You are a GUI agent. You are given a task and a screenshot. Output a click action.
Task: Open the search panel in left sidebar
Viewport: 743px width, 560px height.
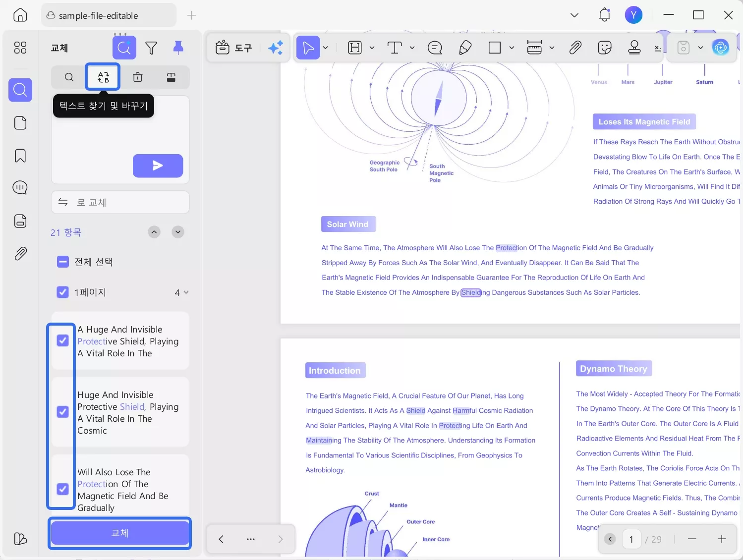[20, 90]
